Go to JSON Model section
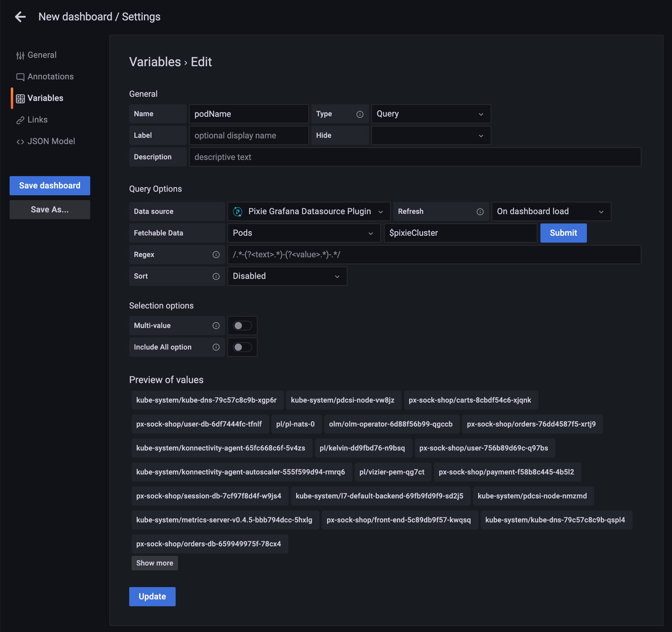 click(51, 141)
